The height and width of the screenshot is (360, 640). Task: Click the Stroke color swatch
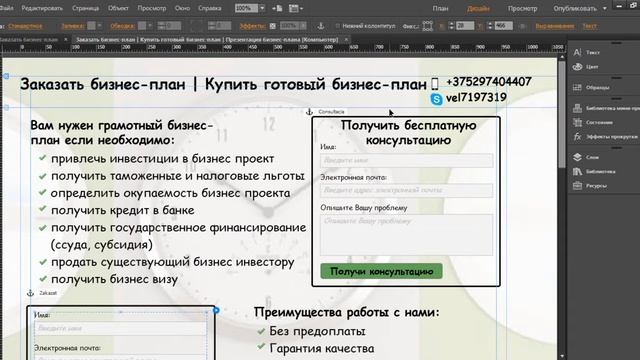pyautogui.click(x=142, y=26)
